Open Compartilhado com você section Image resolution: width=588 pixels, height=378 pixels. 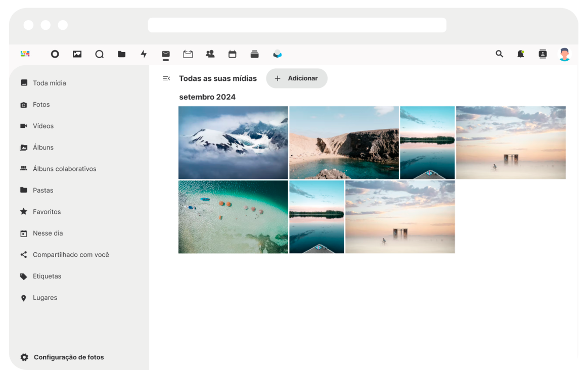(70, 255)
